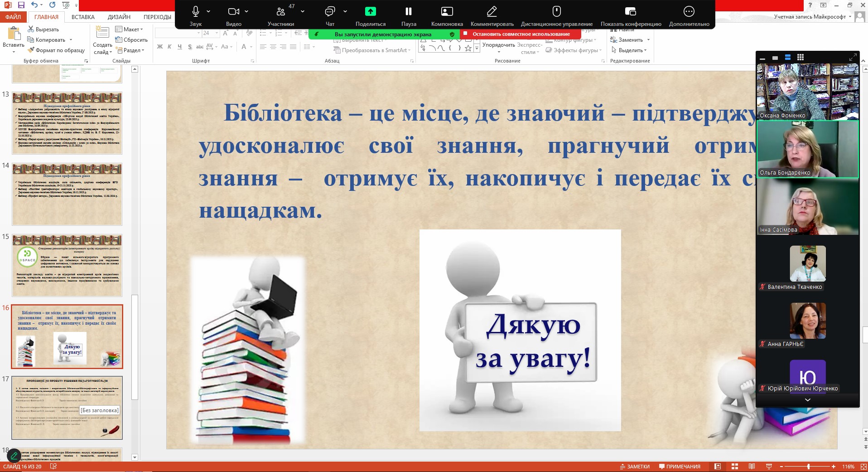Switch to slide sorter view in status bar

735,467
